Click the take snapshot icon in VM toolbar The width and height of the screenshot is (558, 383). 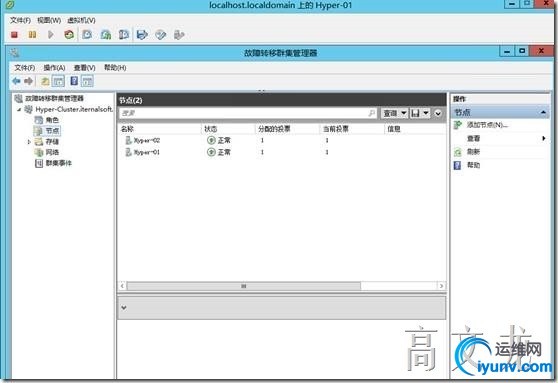[x=87, y=35]
